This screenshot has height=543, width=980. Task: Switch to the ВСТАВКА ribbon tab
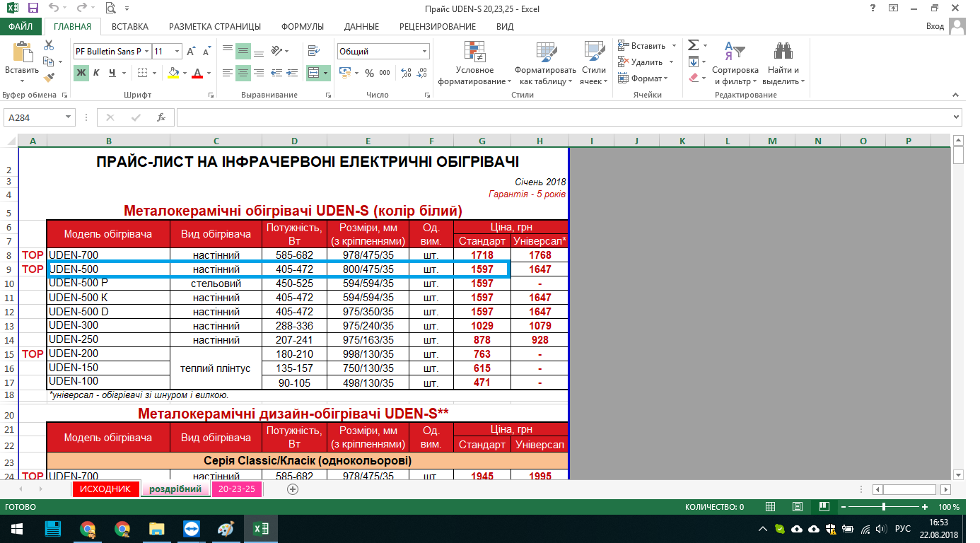130,26
